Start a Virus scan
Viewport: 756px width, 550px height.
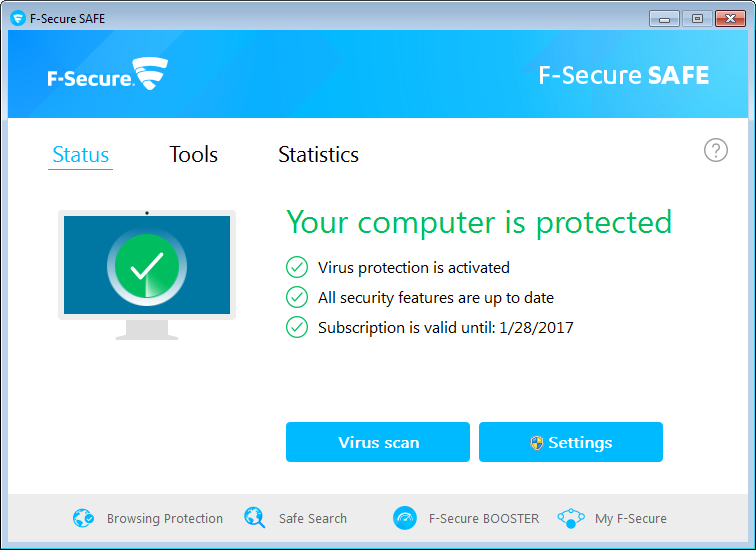pos(378,442)
